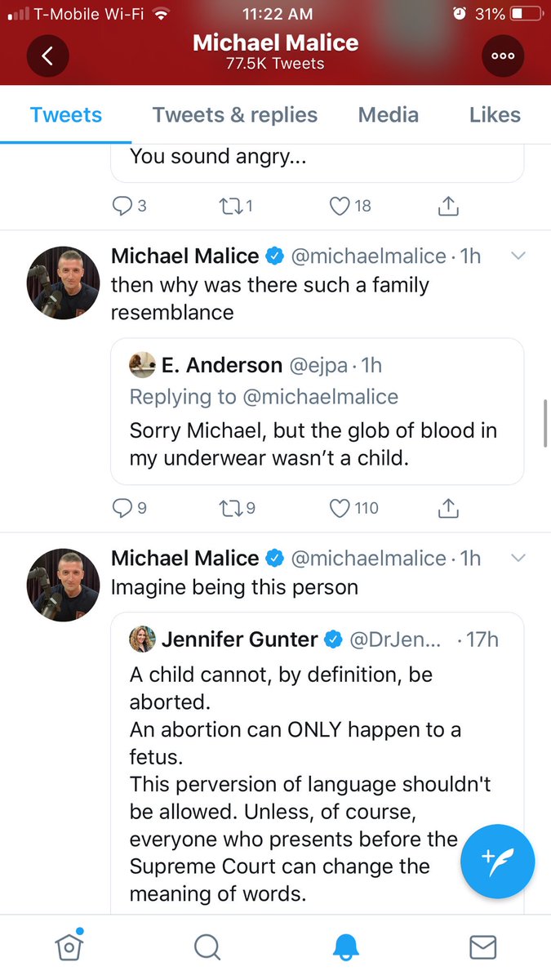Open the three-dot more options menu
This screenshot has height=980, width=551.
coord(503,56)
